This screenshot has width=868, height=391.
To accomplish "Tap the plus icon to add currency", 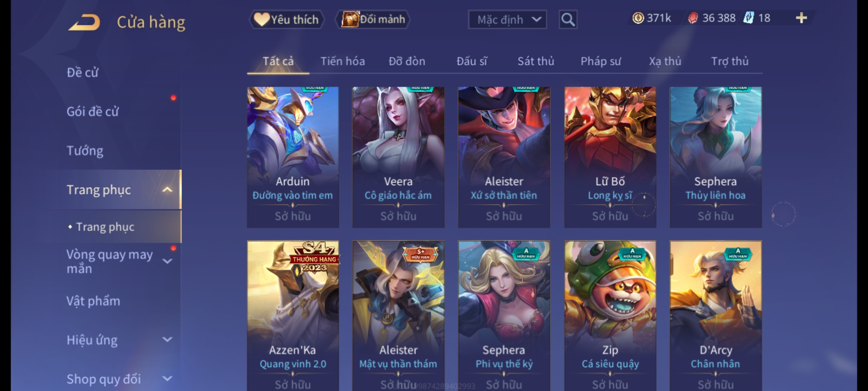I will [x=801, y=18].
